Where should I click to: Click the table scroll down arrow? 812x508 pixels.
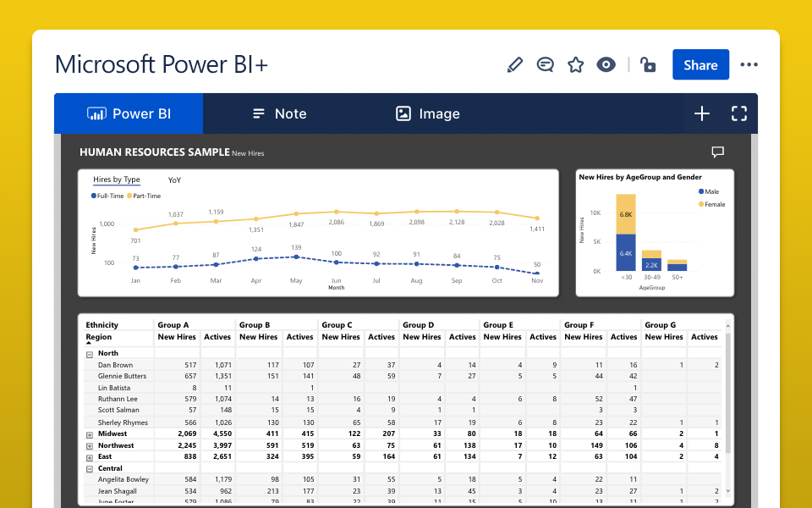[x=727, y=491]
